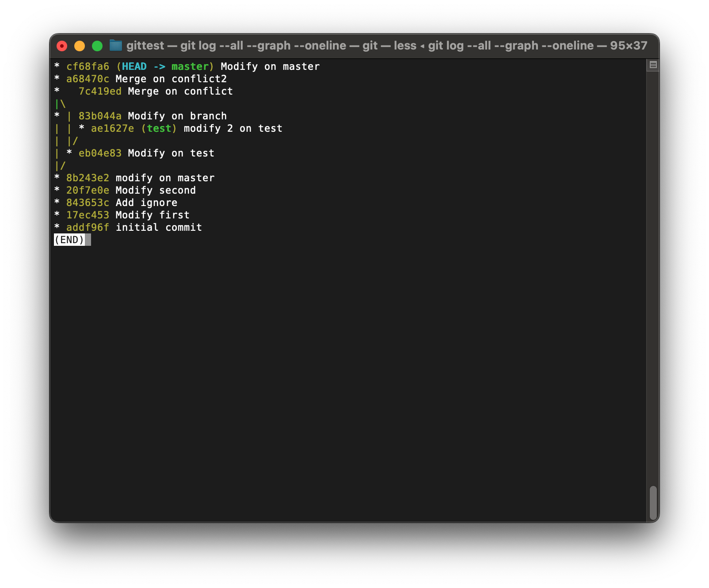Click commit hash 7c419ed

point(100,92)
